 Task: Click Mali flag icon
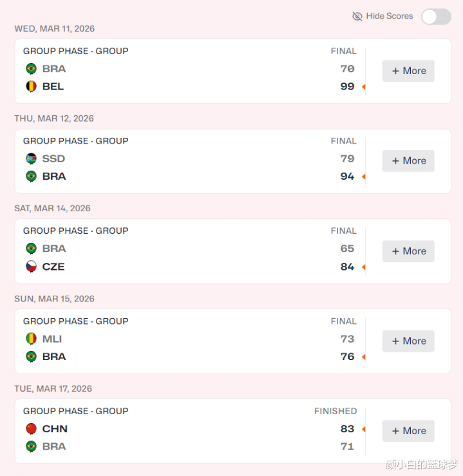point(31,339)
